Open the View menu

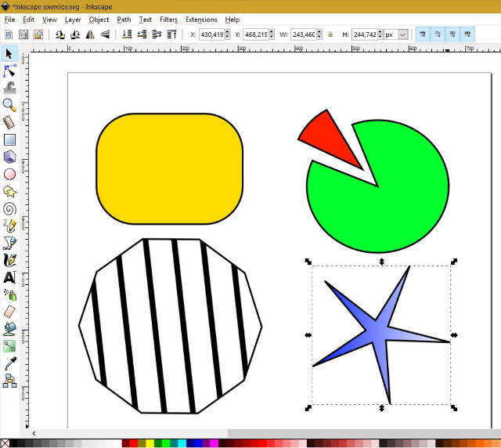pos(49,20)
